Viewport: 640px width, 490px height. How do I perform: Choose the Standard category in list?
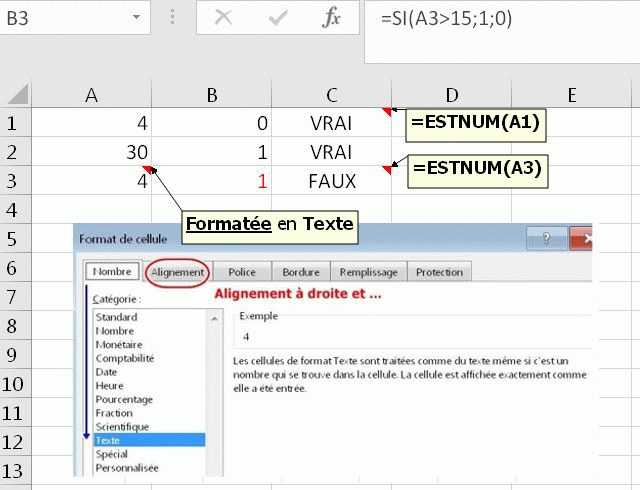pyautogui.click(x=116, y=317)
